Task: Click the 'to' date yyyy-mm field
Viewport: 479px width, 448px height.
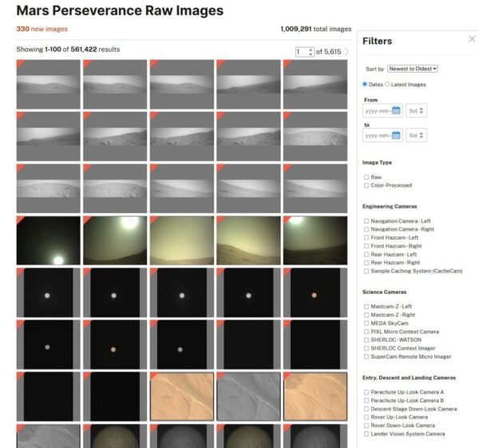Action: pos(382,135)
